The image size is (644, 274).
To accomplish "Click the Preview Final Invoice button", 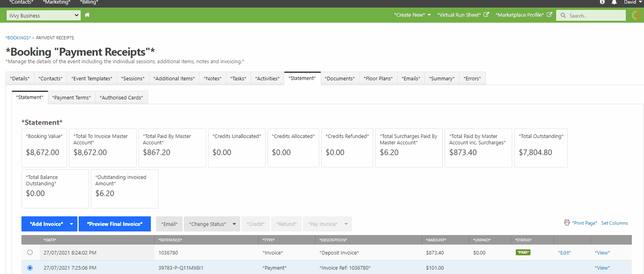I will point(115,224).
